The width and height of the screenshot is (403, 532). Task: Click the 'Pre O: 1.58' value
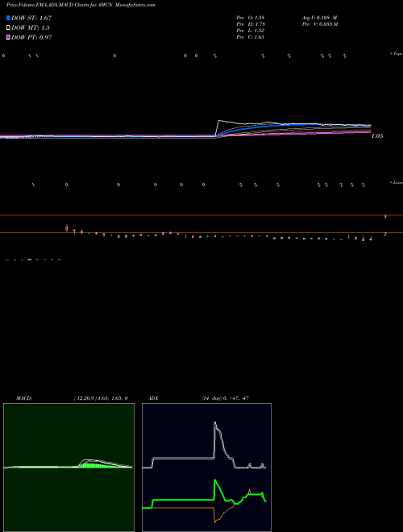point(251,17)
